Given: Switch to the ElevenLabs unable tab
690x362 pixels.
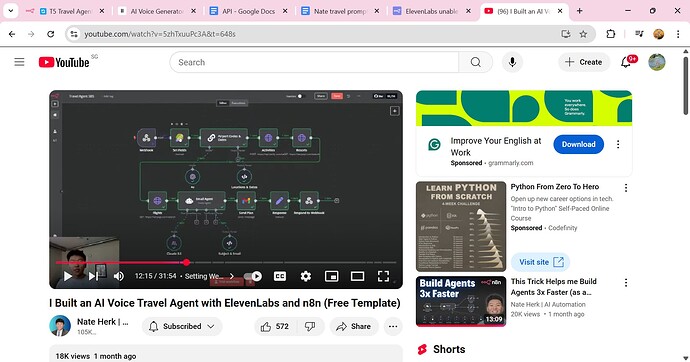Looking at the screenshot, I should point(431,11).
